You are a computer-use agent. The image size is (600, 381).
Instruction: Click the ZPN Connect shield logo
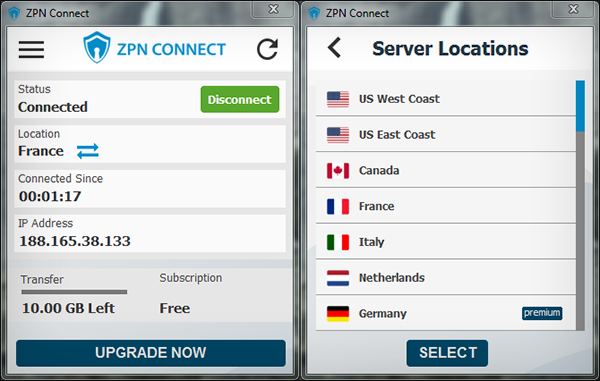coord(97,47)
